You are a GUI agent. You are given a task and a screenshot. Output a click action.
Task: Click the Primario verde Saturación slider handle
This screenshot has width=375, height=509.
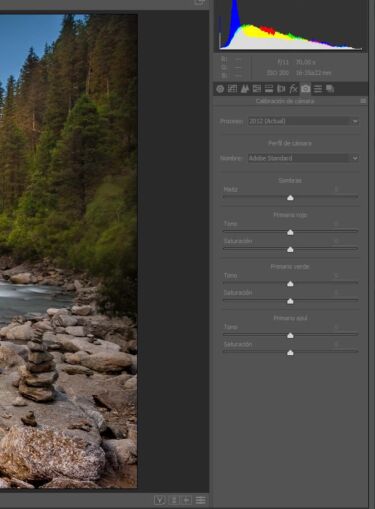click(x=290, y=301)
